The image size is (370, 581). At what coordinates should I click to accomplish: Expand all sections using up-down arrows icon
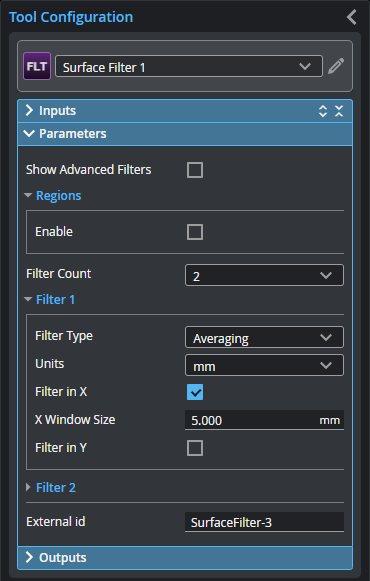pos(323,111)
